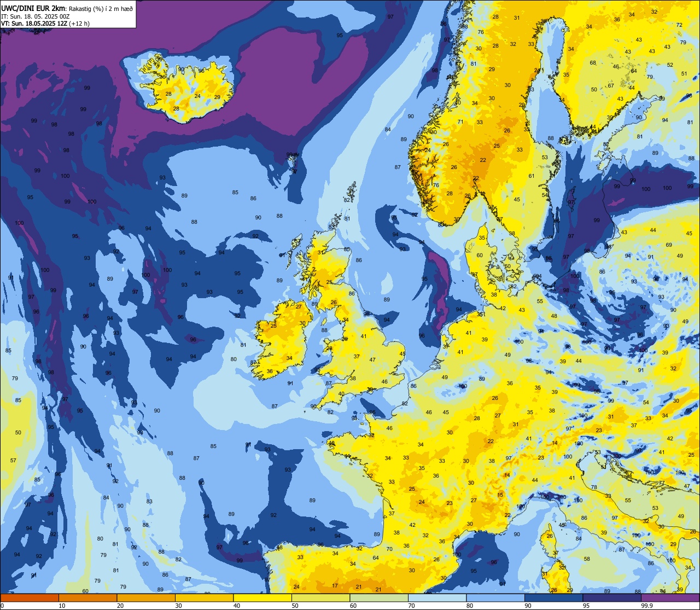This screenshot has height=610, width=700.
Task: Click the purple above-99.9 legend swatch
Action: click(x=670, y=597)
